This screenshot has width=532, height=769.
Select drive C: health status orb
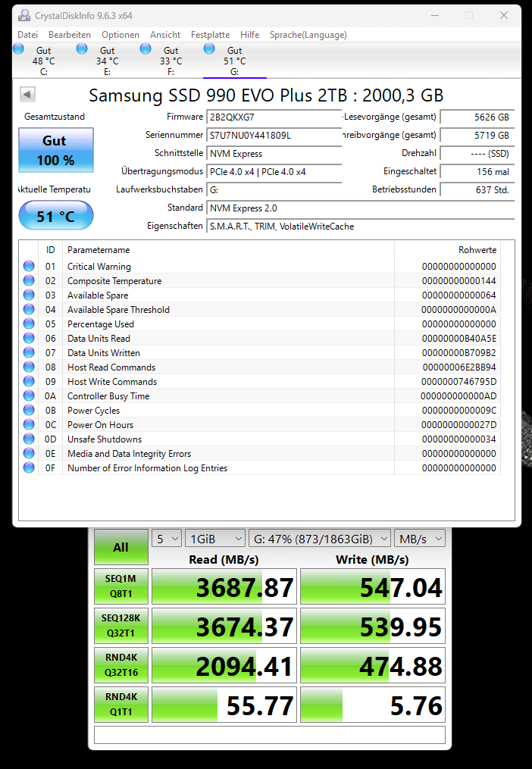tap(18, 48)
